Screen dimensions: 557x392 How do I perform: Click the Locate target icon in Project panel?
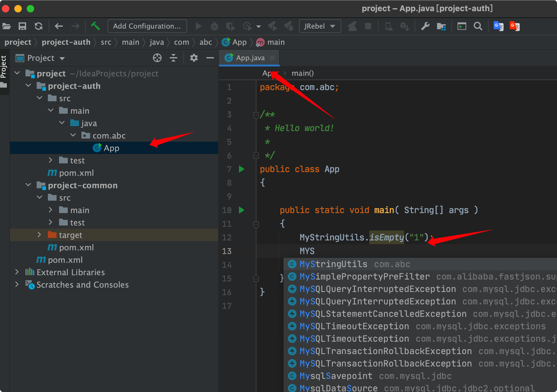click(x=157, y=58)
